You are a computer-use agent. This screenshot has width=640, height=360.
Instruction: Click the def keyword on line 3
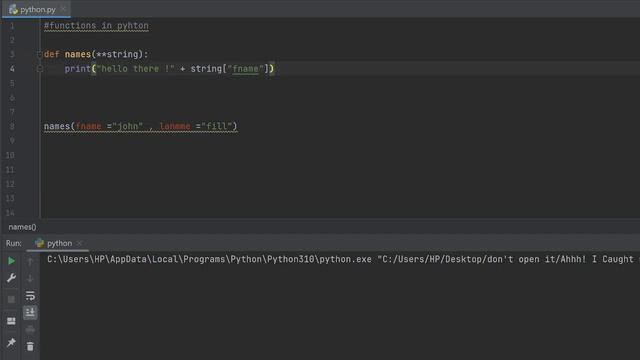(51, 54)
